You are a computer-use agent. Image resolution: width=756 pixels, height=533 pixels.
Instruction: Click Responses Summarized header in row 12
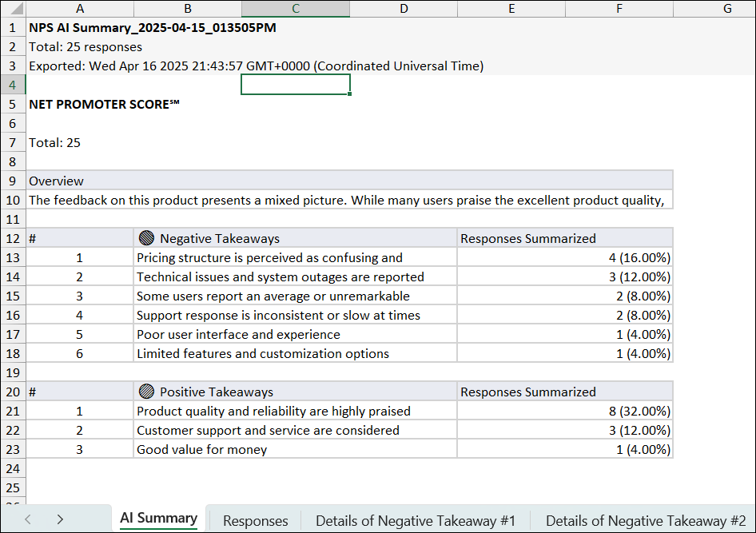click(565, 238)
